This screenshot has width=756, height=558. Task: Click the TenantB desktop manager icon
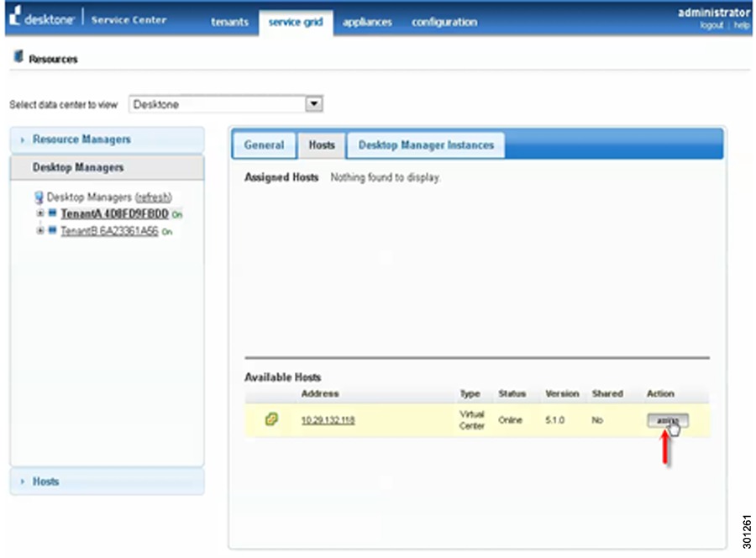[x=53, y=230]
